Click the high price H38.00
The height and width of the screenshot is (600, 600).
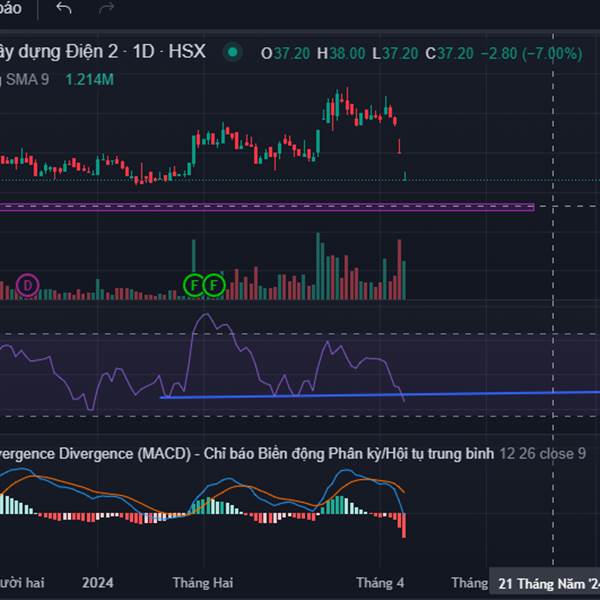341,54
